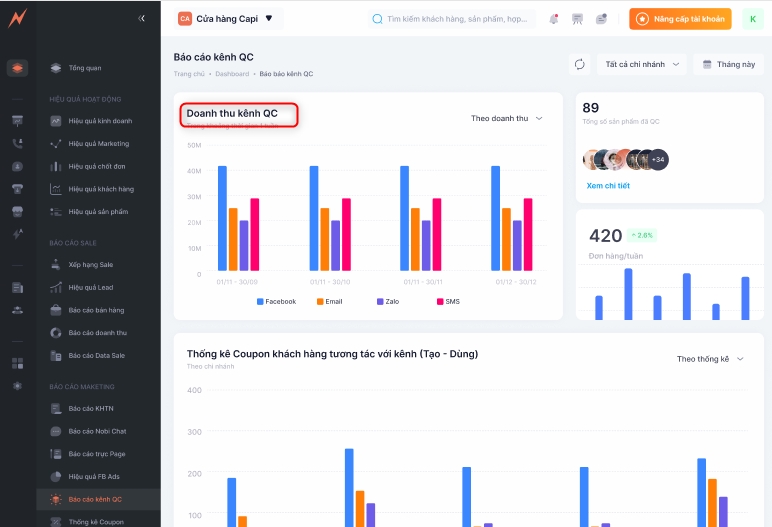772x527 pixels.
Task: Open the Cửa hàng Capi store dropdown
Action: coord(227,18)
